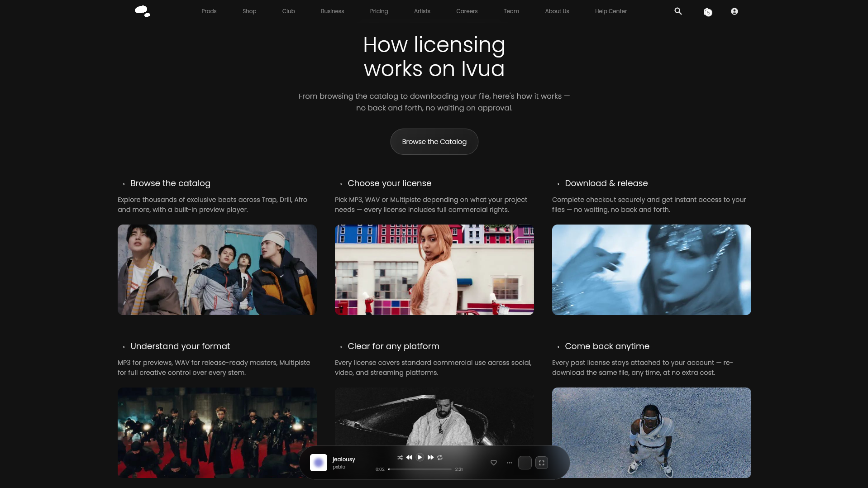
Task: Go to the Shop page
Action: (249, 11)
